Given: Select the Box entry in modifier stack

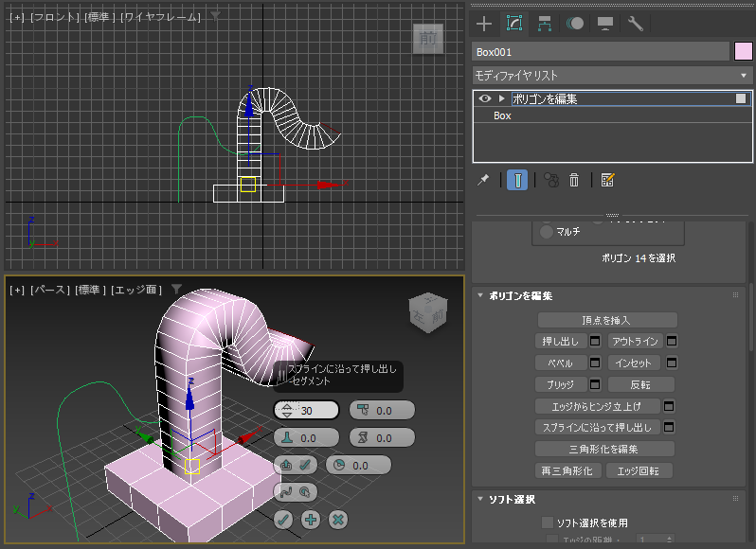Looking at the screenshot, I should (x=612, y=115).
